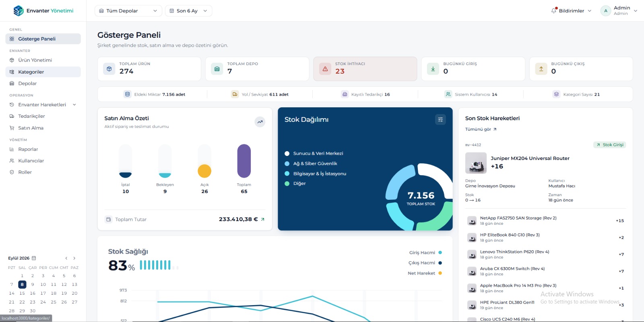The height and width of the screenshot is (322, 644).
Task: Select NetApp FAS2750 SAN Storage movement row
Action: (545, 221)
